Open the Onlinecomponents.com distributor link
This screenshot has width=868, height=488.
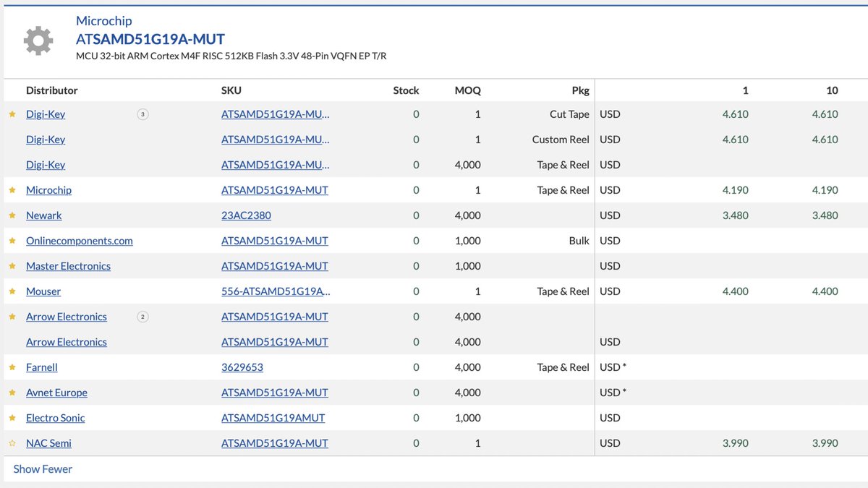coord(80,241)
